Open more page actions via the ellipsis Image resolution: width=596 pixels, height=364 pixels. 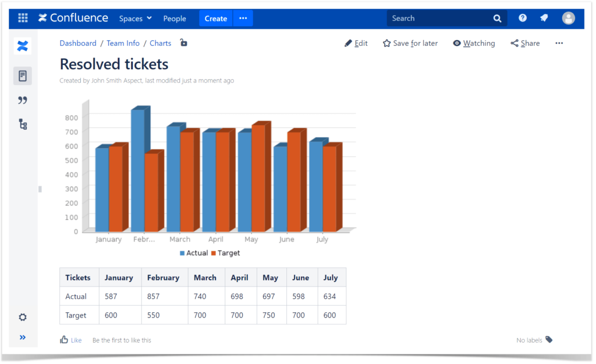coord(558,43)
